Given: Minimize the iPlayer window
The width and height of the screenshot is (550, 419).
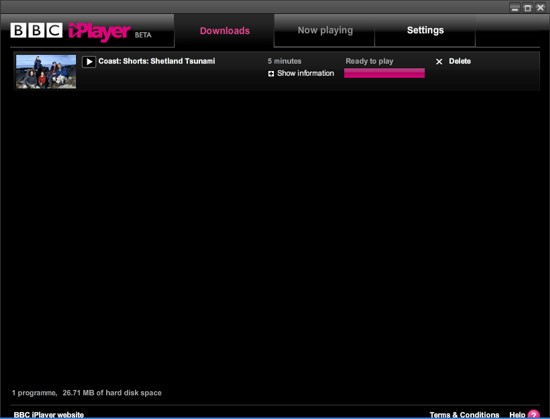Looking at the screenshot, I should [515, 8].
